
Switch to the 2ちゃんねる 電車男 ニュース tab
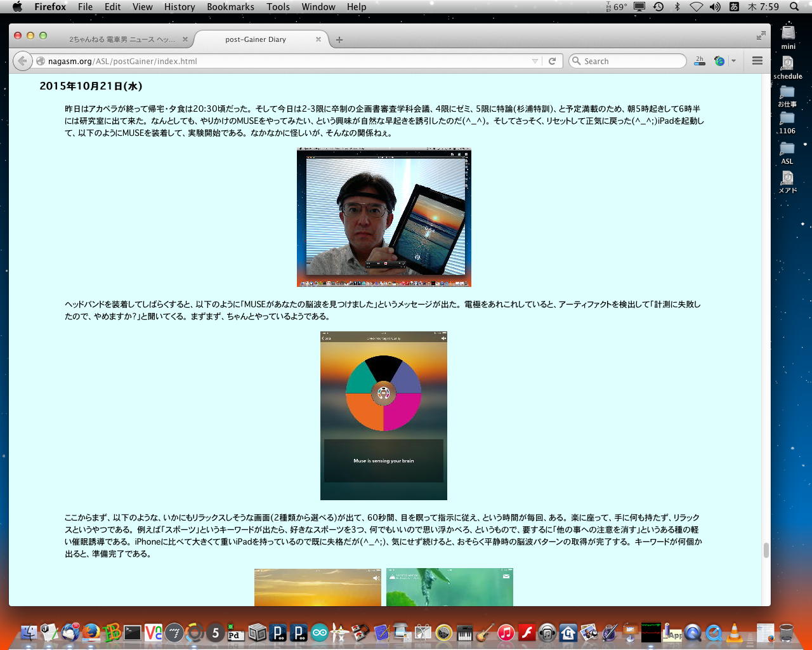click(122, 39)
